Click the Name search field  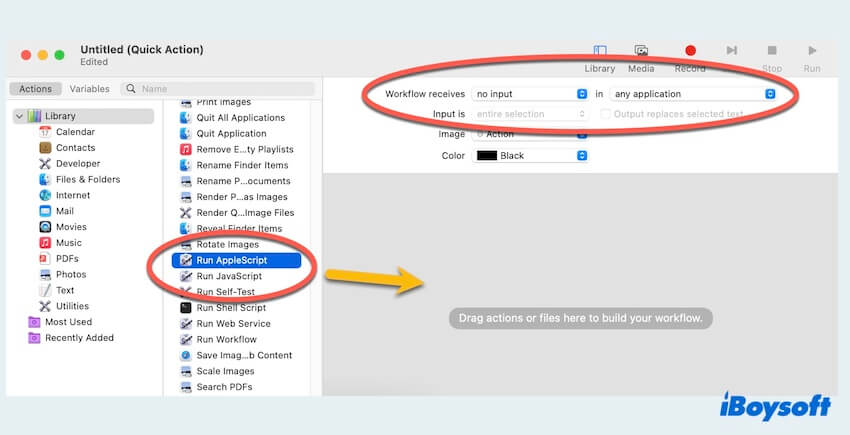click(217, 89)
